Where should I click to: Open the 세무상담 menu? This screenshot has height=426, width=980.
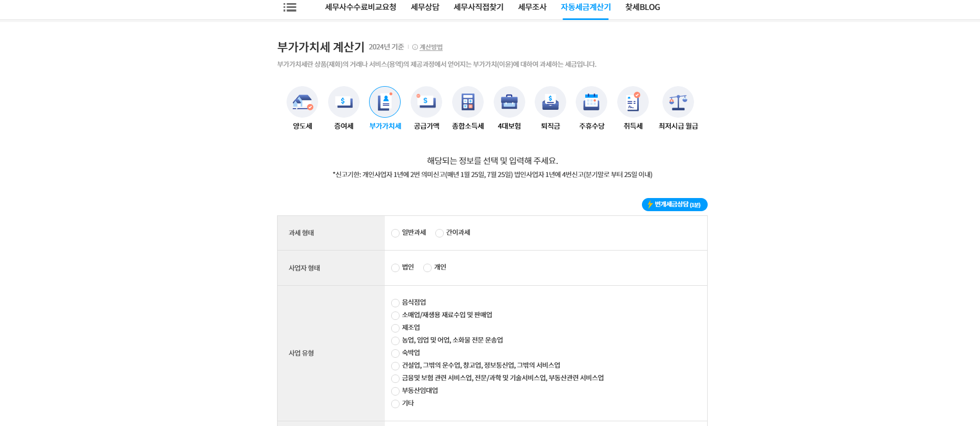pyautogui.click(x=425, y=7)
